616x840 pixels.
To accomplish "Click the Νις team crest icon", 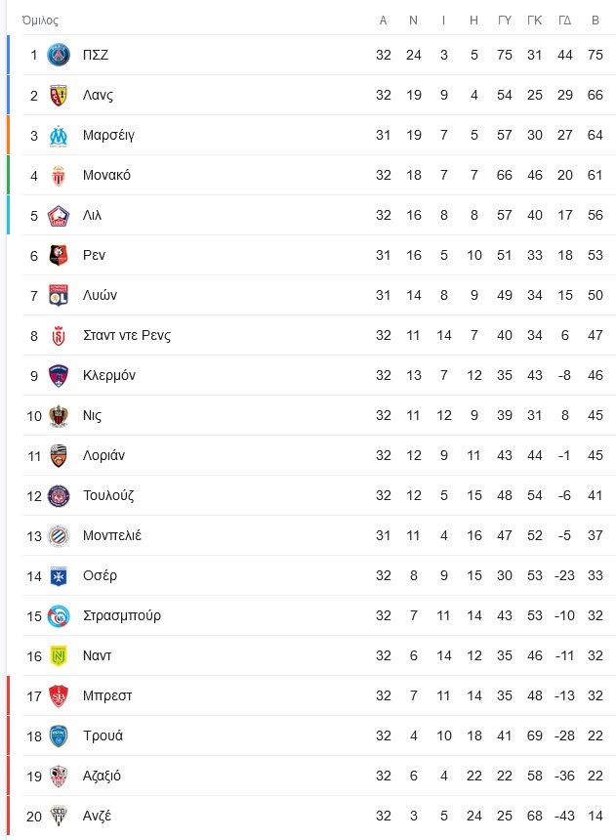I will tap(59, 416).
